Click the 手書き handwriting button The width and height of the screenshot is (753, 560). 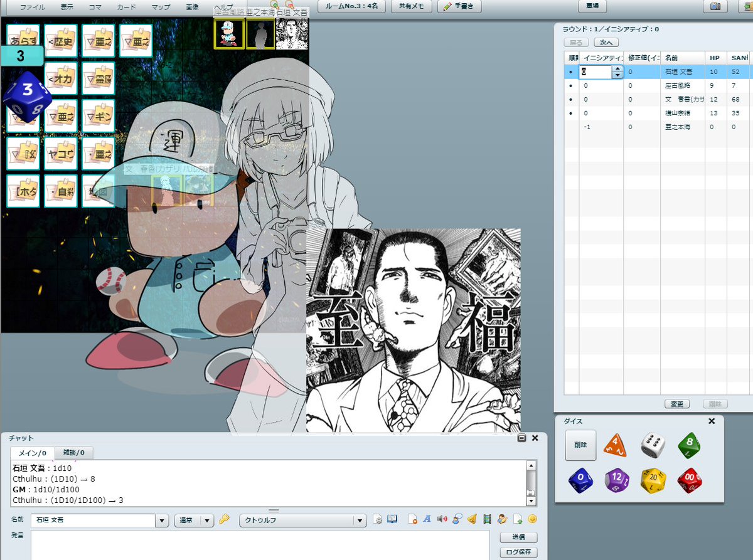click(459, 6)
